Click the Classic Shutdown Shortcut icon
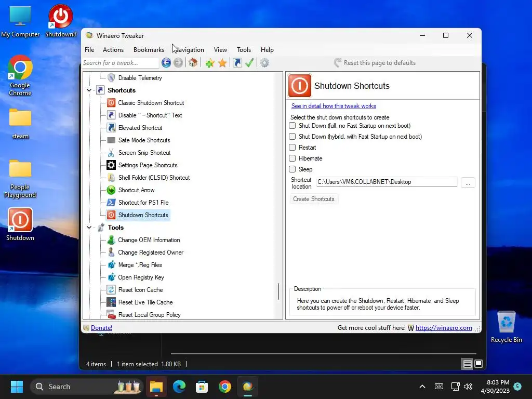This screenshot has width=532, height=399. click(x=111, y=103)
